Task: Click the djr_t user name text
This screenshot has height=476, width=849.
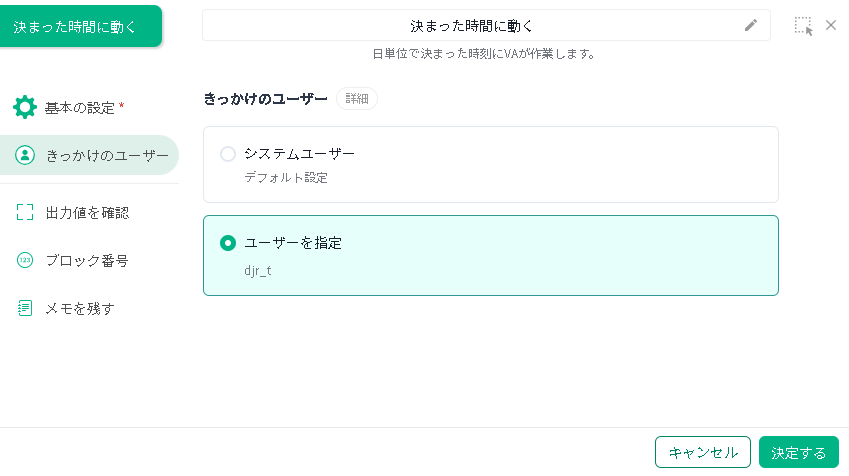Action: click(259, 271)
